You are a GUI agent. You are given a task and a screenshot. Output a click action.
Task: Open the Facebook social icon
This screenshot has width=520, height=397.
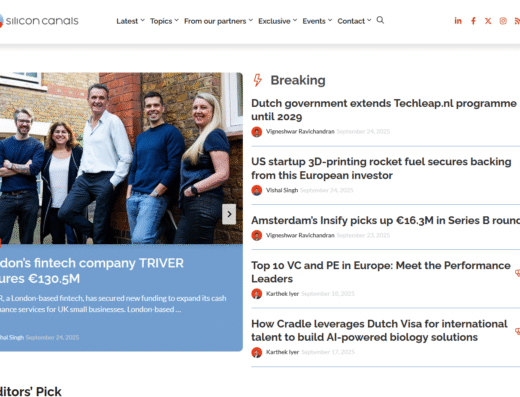473,21
